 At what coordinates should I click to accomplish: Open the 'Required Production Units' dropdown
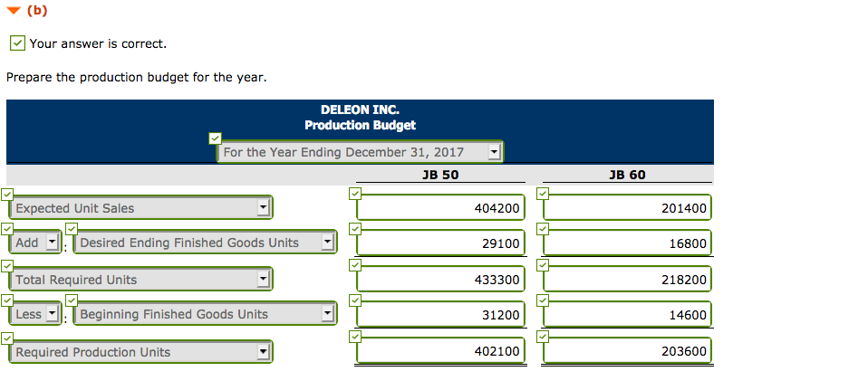point(140,352)
